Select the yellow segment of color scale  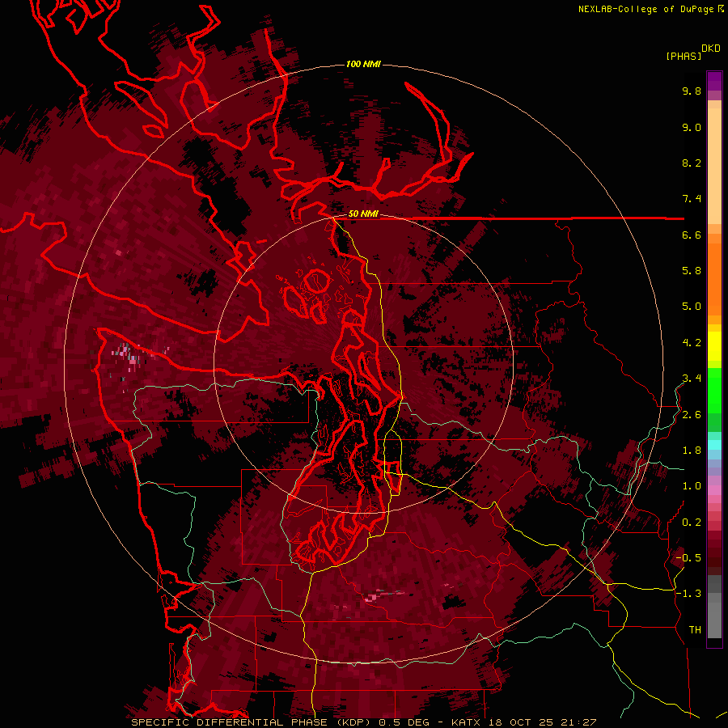(x=714, y=346)
